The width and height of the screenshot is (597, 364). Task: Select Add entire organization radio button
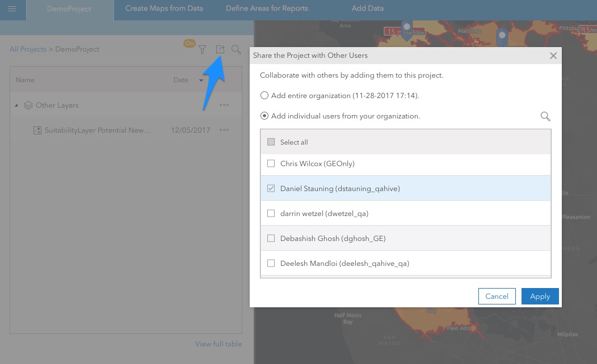tap(264, 96)
